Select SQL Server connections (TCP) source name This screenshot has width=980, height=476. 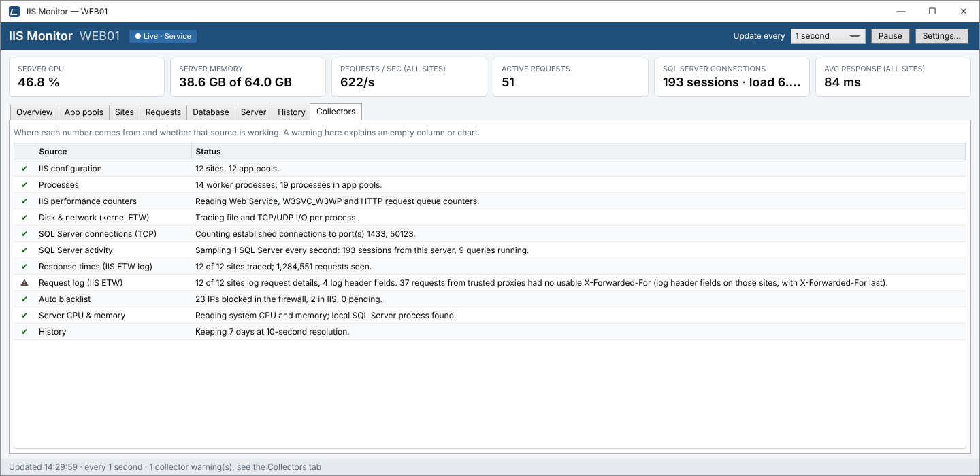[97, 234]
